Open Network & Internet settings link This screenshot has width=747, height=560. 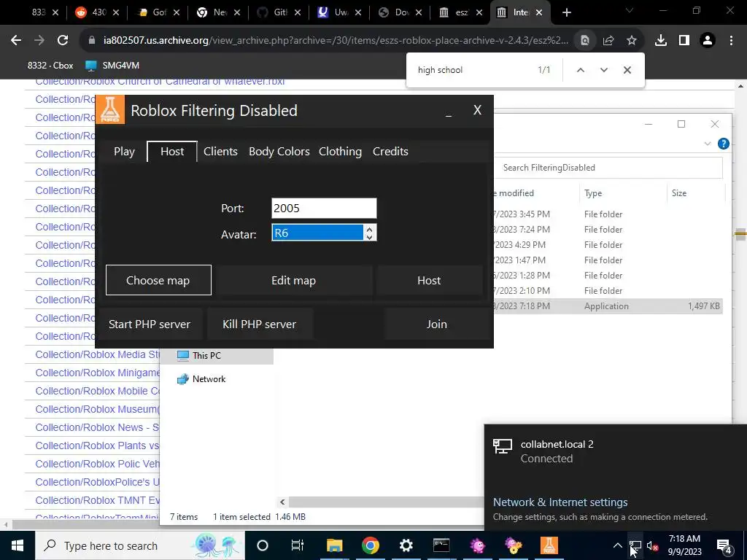coord(560,502)
